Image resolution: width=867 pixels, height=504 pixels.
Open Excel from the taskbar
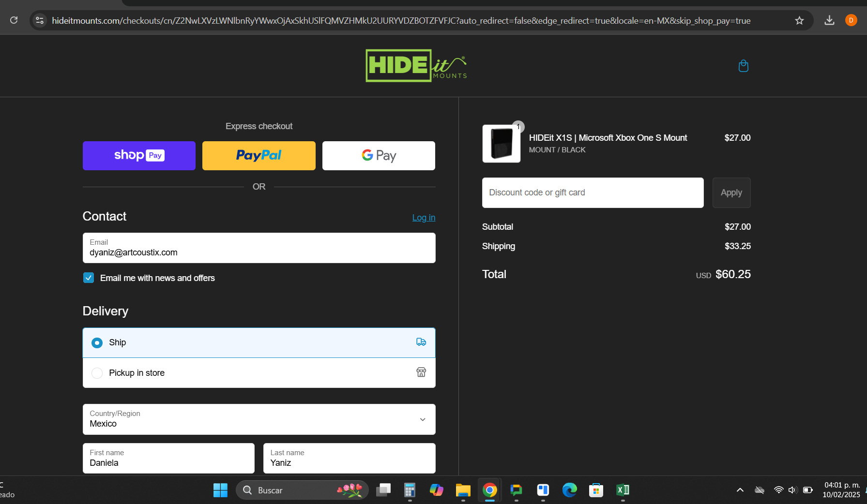(x=623, y=490)
